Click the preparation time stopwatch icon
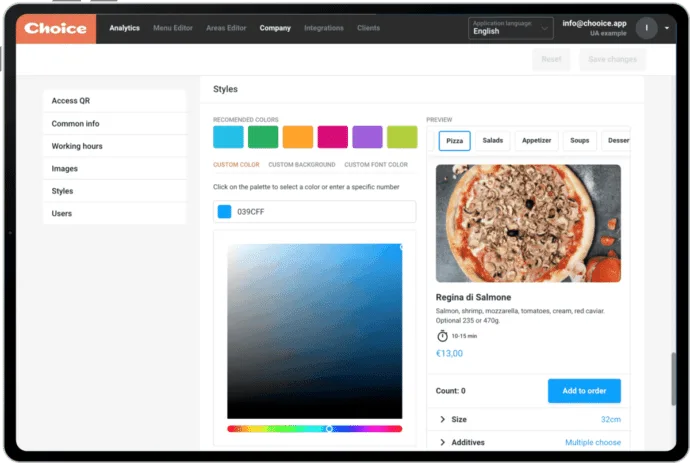Screen dimensions: 690x463 pos(442,336)
